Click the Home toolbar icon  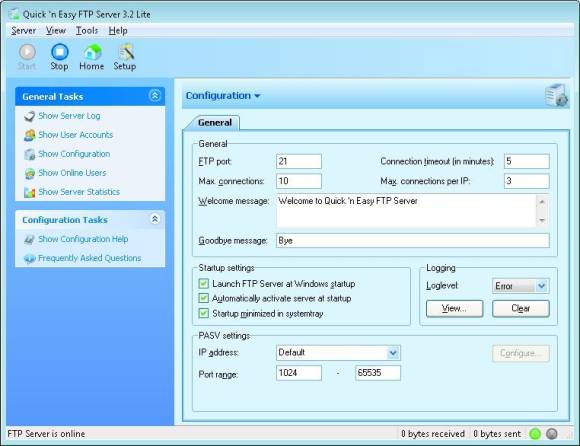(x=92, y=52)
